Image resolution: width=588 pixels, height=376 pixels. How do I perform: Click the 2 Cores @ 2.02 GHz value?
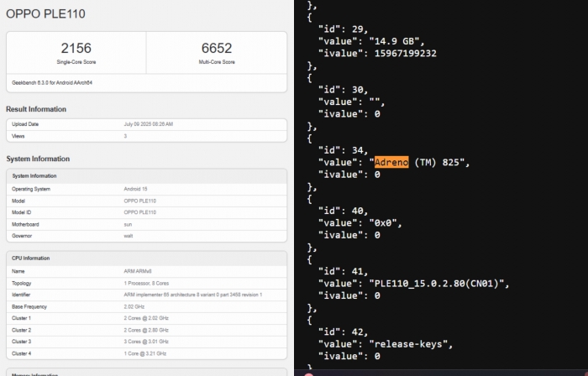(x=146, y=318)
